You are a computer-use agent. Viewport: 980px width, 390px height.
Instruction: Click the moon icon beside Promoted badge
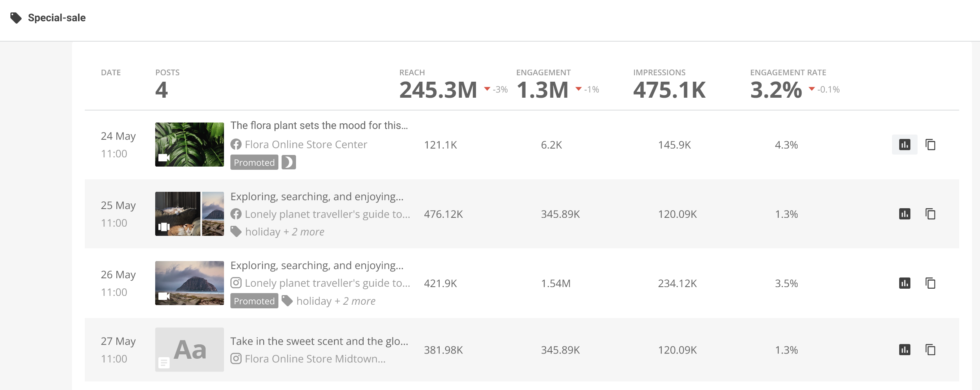tap(288, 162)
